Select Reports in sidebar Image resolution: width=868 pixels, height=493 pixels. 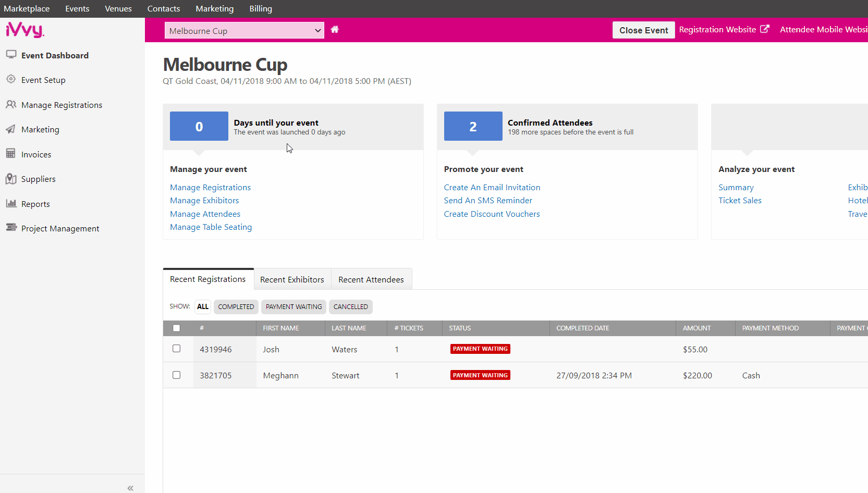[35, 204]
